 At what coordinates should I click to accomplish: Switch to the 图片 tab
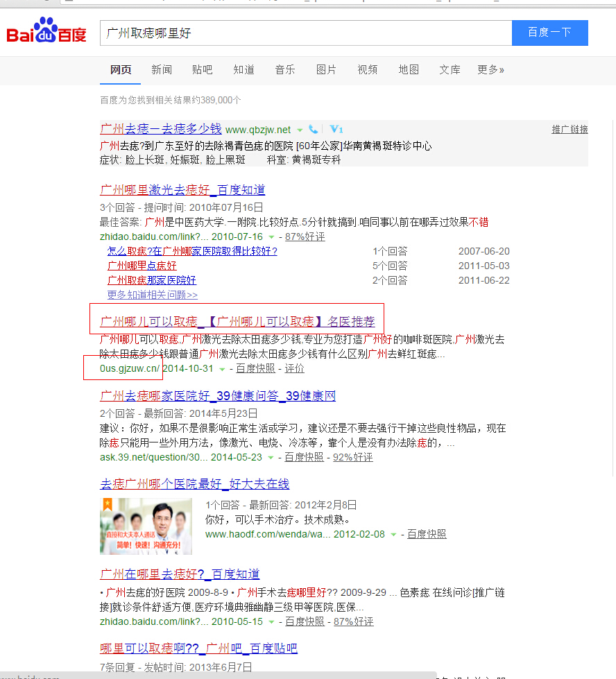[326, 70]
